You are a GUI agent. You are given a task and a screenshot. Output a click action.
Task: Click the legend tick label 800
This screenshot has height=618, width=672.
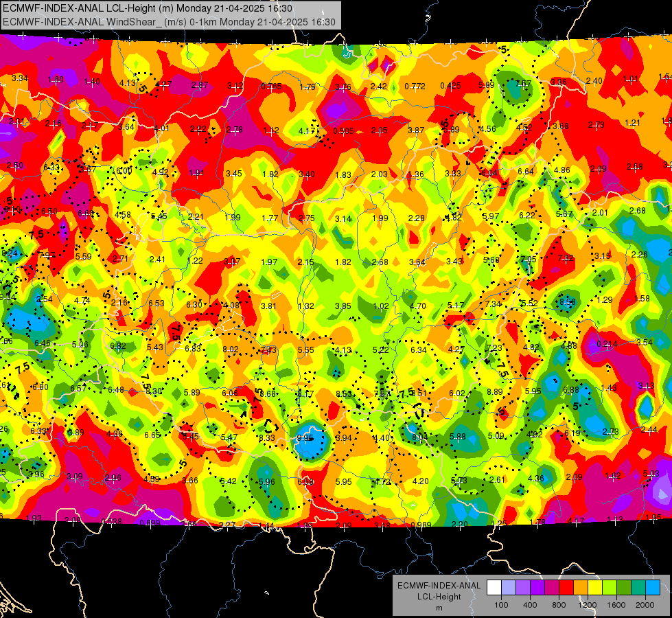(559, 605)
